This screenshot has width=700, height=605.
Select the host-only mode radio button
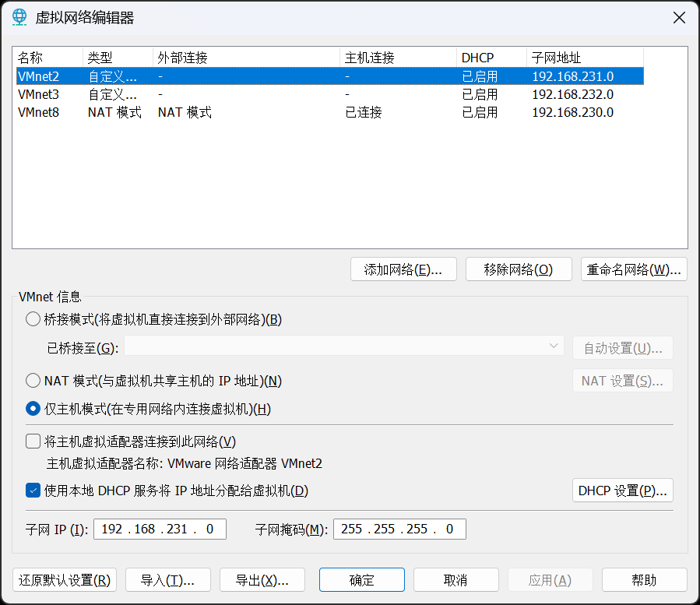(x=33, y=409)
